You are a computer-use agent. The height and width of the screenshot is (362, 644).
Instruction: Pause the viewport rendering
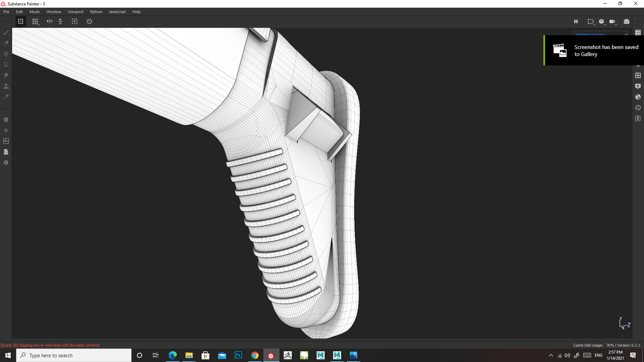click(576, 21)
